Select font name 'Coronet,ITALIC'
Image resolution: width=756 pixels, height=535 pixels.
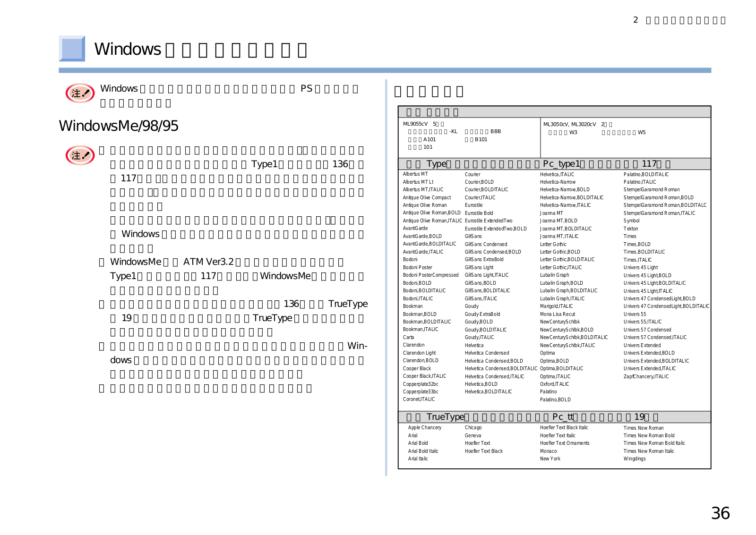pos(419,399)
